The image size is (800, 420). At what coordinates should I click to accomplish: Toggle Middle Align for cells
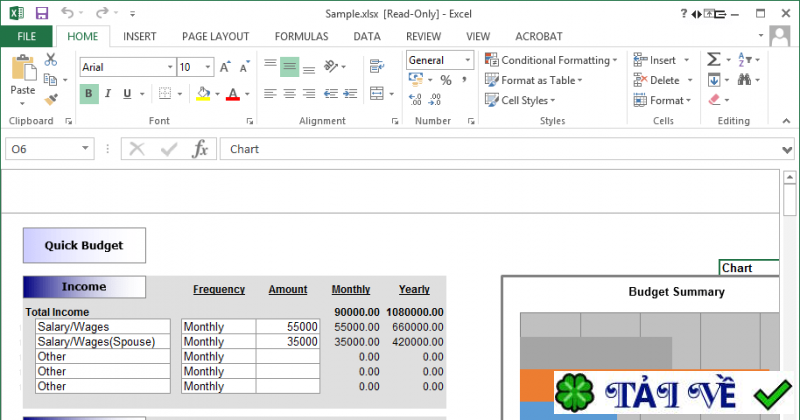tap(289, 65)
